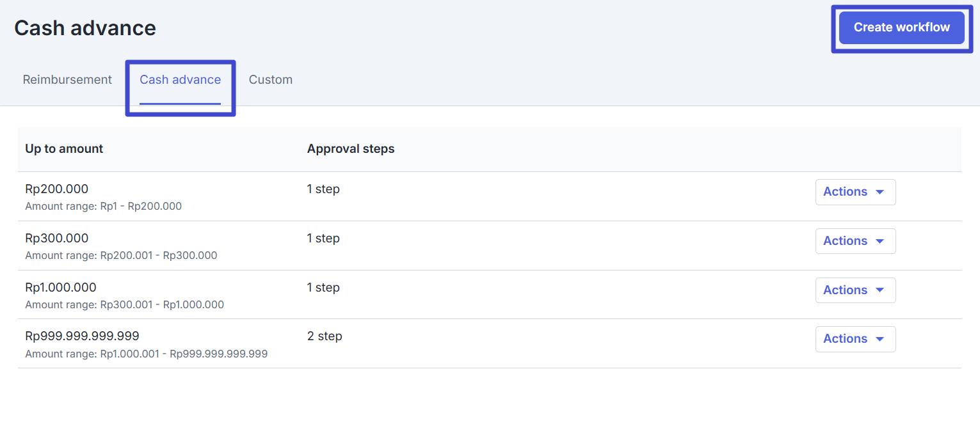The width and height of the screenshot is (980, 431).
Task: Select the Rp999.999.999.999 amount entry
Action: pyautogui.click(x=82, y=336)
